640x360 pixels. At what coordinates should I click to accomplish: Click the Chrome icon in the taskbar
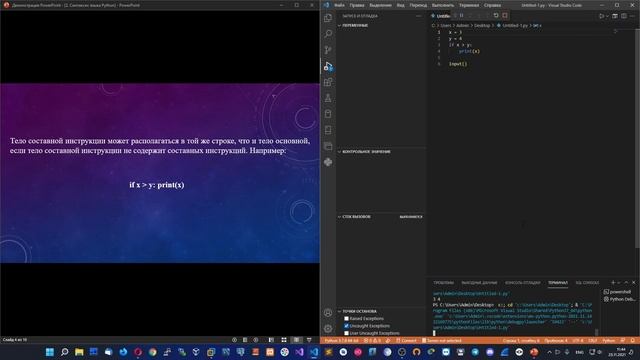pos(152,352)
